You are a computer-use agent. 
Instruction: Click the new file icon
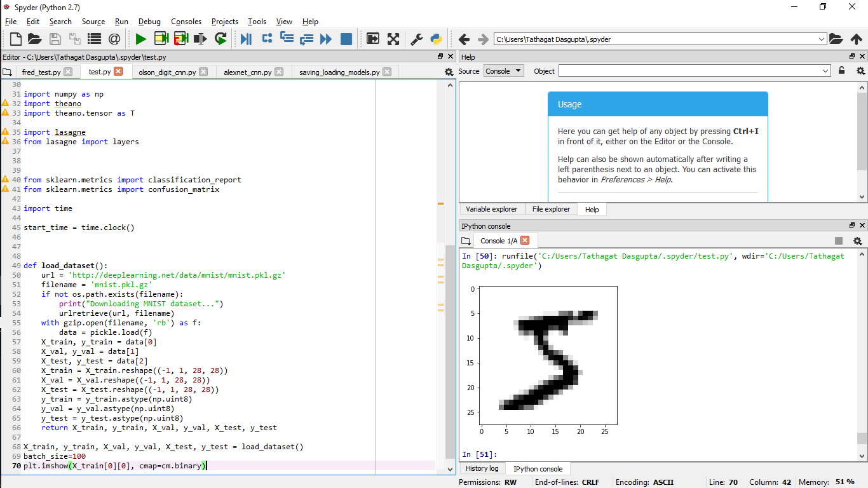click(x=15, y=39)
